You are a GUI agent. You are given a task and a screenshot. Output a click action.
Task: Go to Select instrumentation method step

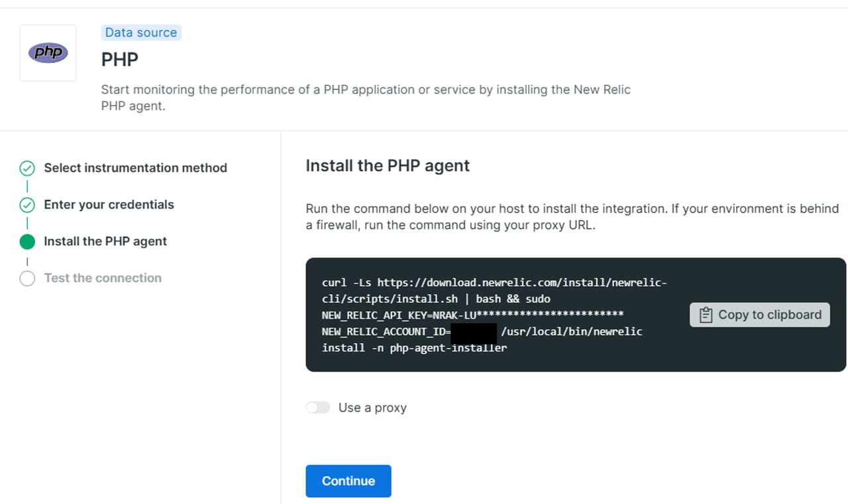(135, 168)
